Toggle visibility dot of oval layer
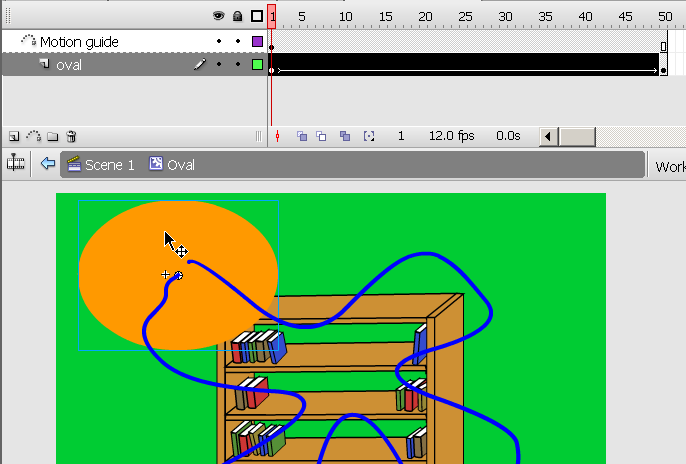This screenshot has width=686, height=464. 219,64
